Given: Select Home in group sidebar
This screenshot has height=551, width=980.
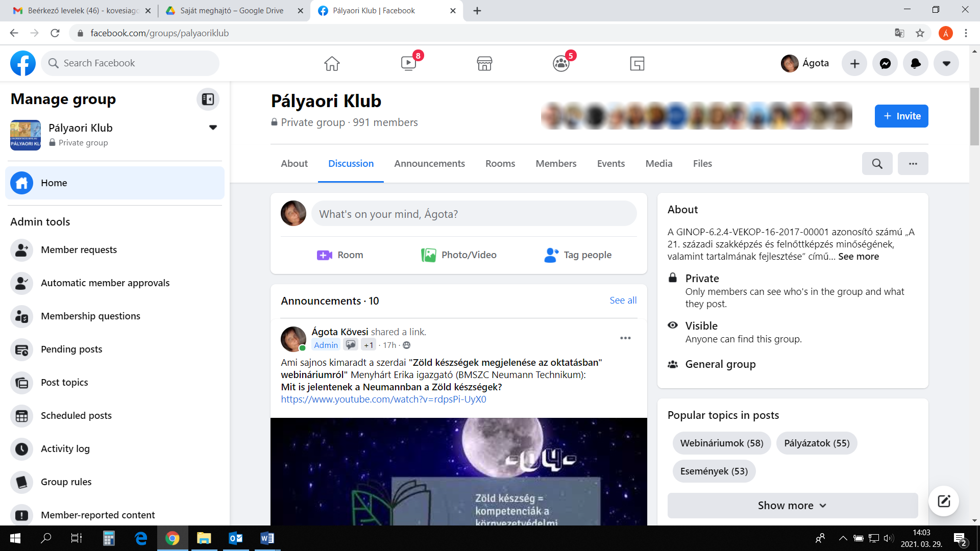Looking at the screenshot, I should click(115, 183).
